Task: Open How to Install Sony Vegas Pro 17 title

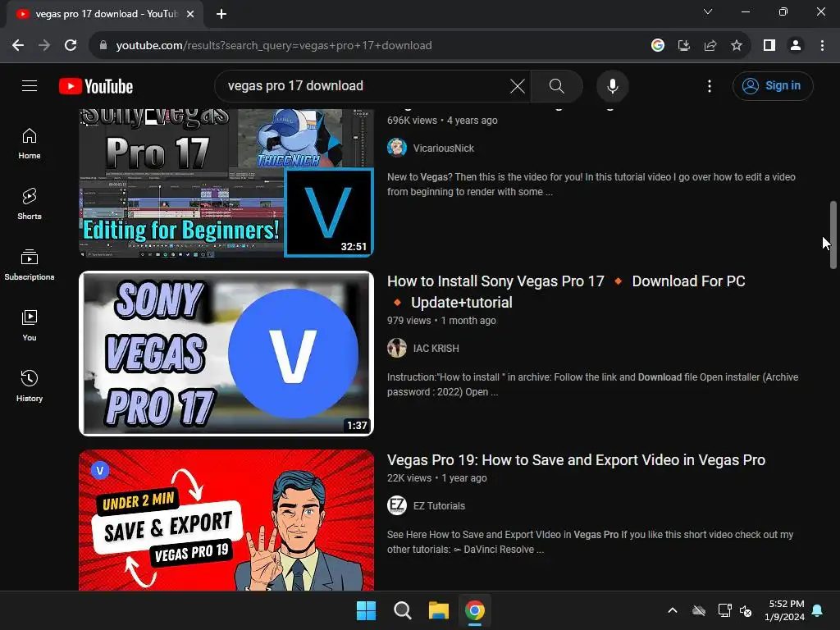Action: click(566, 291)
